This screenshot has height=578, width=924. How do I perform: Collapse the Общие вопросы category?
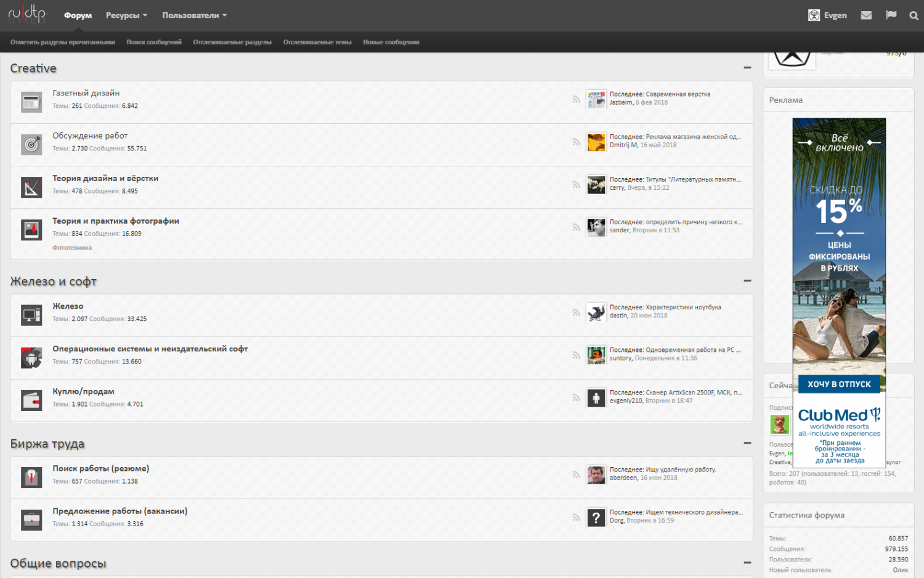(747, 563)
